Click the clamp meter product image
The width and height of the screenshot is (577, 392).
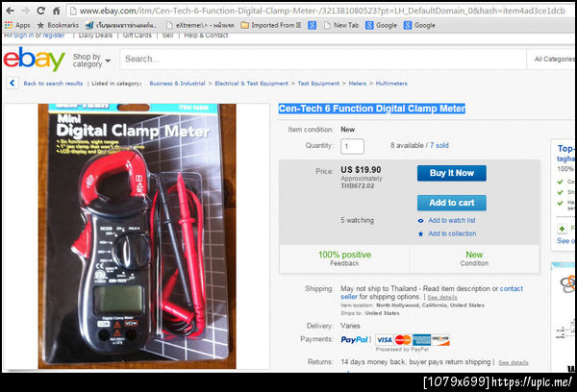pyautogui.click(x=137, y=236)
